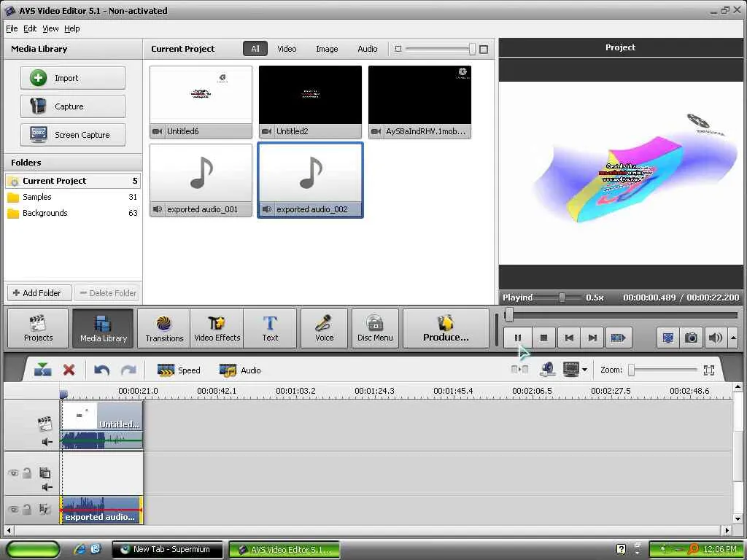Image resolution: width=747 pixels, height=560 pixels.
Task: Click the small thumbnails icon
Action: tap(398, 49)
